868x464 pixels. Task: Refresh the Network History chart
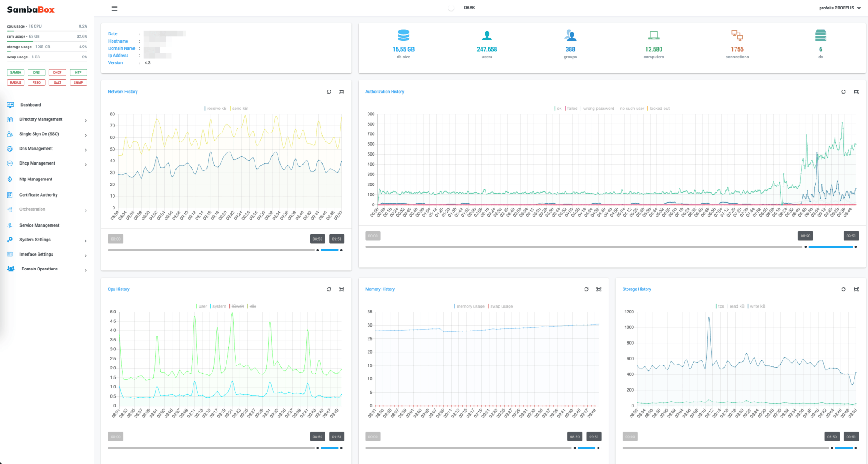[x=329, y=92]
